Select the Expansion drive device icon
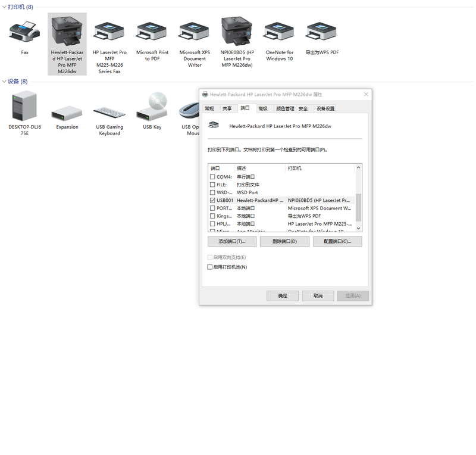 67,113
